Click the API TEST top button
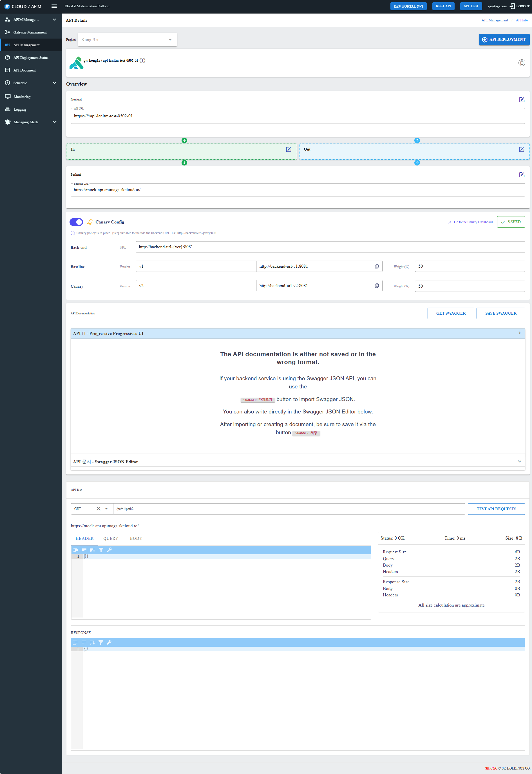Screen dimensions: 532x774 point(471,6)
